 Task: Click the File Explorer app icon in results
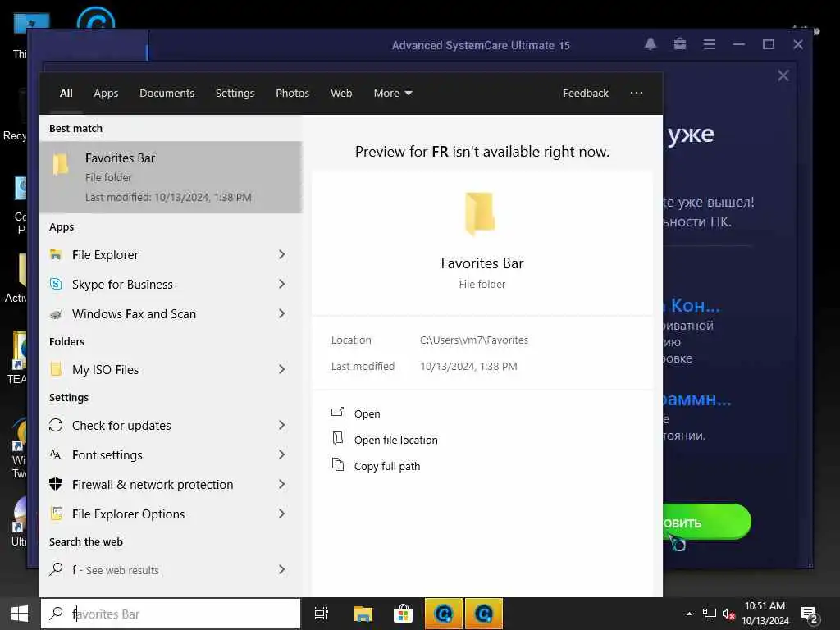(x=56, y=254)
